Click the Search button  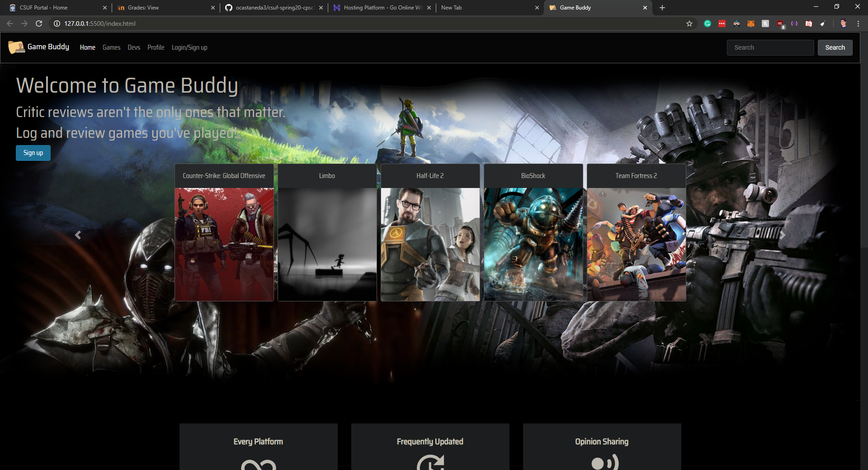tap(835, 47)
